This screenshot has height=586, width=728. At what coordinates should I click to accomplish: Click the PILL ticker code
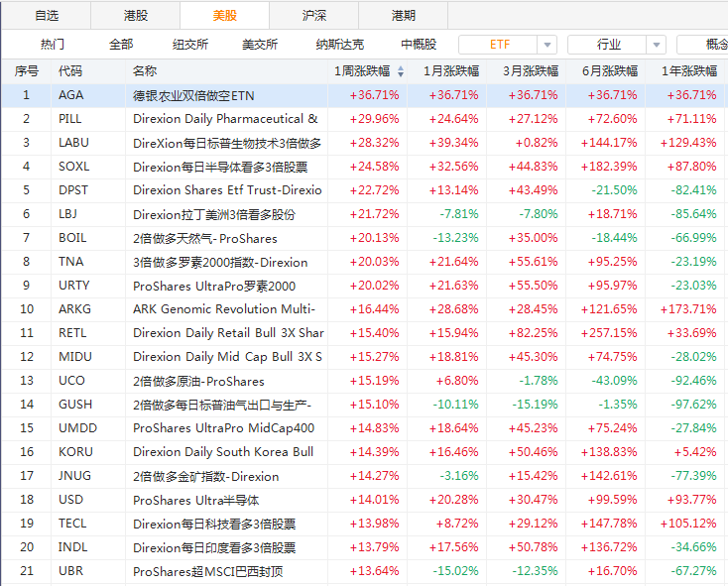tap(70, 119)
